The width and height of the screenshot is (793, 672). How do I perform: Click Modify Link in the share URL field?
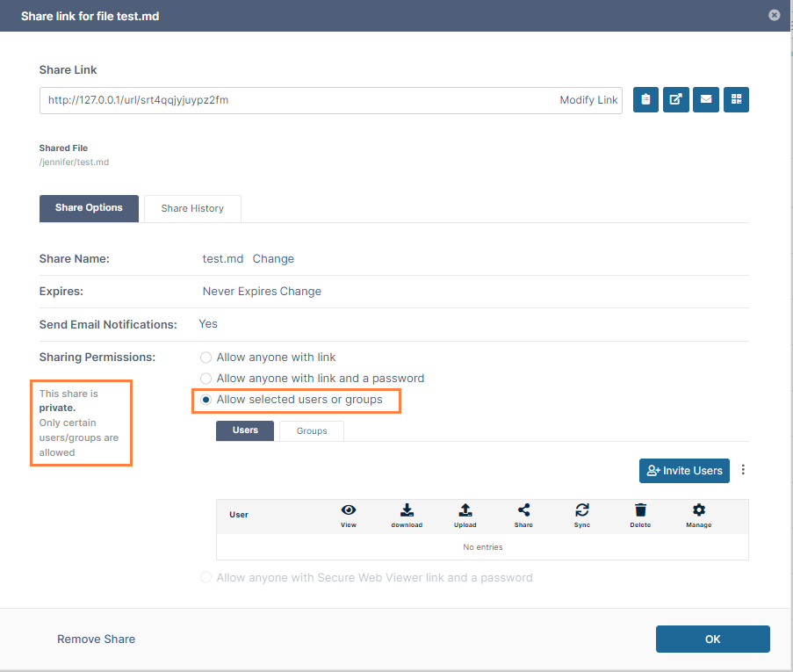click(x=588, y=100)
